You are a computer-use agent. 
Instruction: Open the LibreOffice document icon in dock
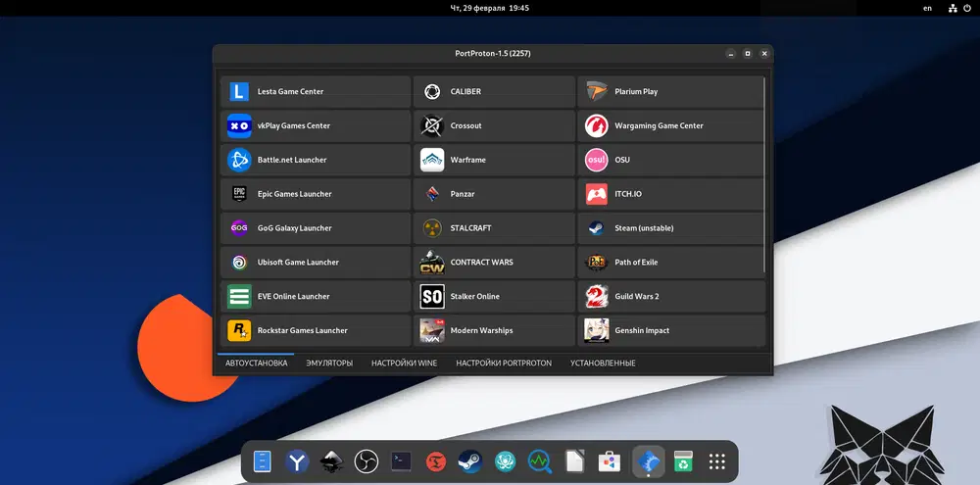coord(573,461)
